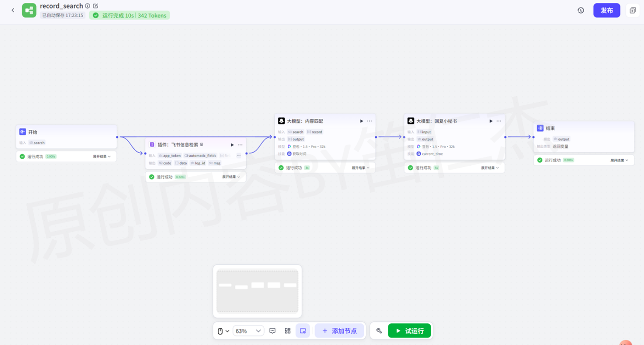Open the mouse interaction mode dropdown
Screen dimensions: 644x345
(223, 331)
